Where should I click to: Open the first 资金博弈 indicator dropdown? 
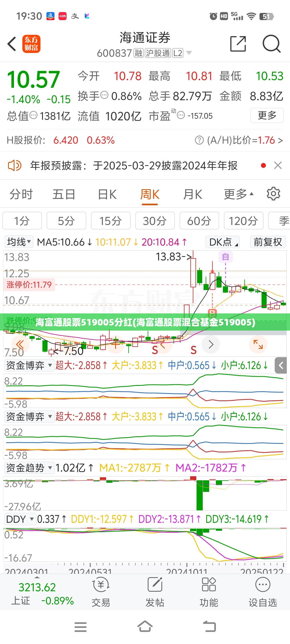(x=30, y=365)
